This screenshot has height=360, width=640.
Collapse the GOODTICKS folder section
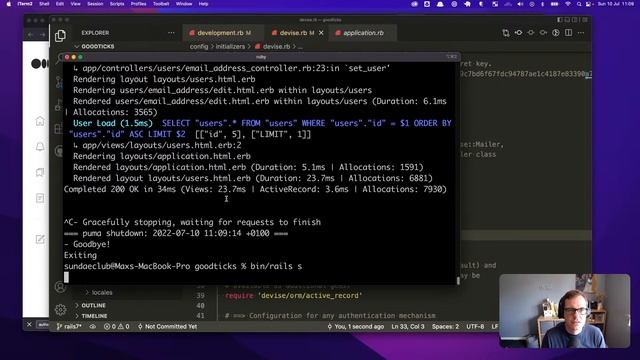coord(95,47)
